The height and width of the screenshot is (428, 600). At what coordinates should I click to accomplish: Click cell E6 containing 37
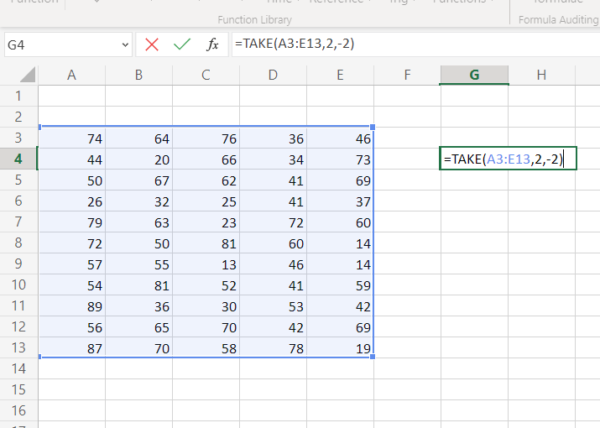(x=340, y=202)
